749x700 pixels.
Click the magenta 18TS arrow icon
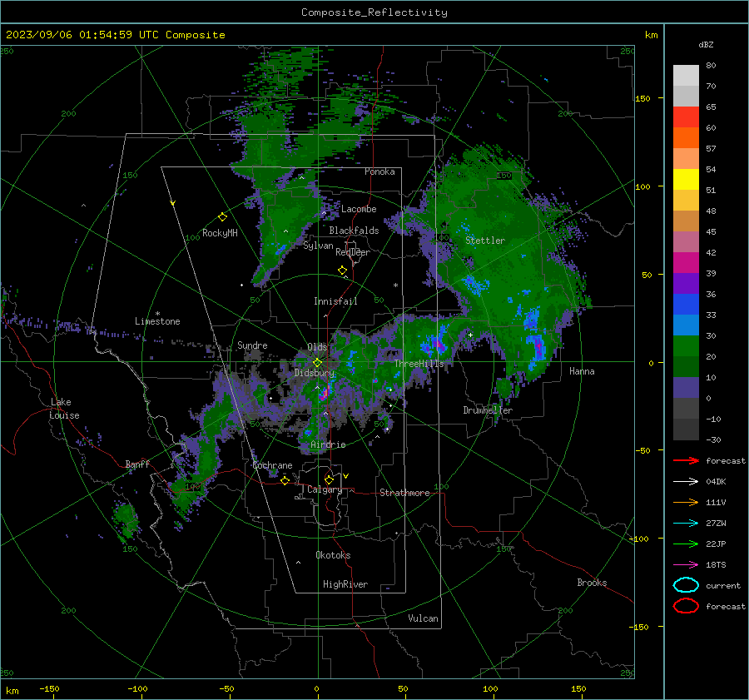686,564
